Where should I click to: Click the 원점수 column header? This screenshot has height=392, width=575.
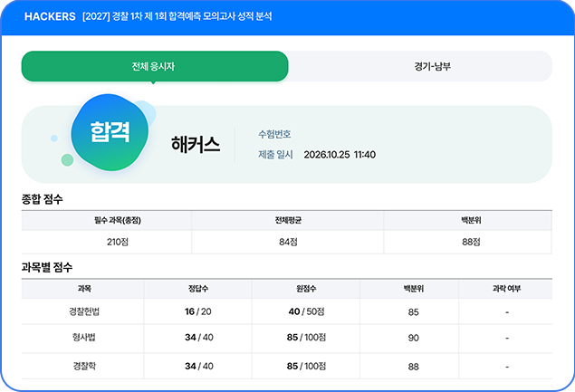[x=306, y=289]
